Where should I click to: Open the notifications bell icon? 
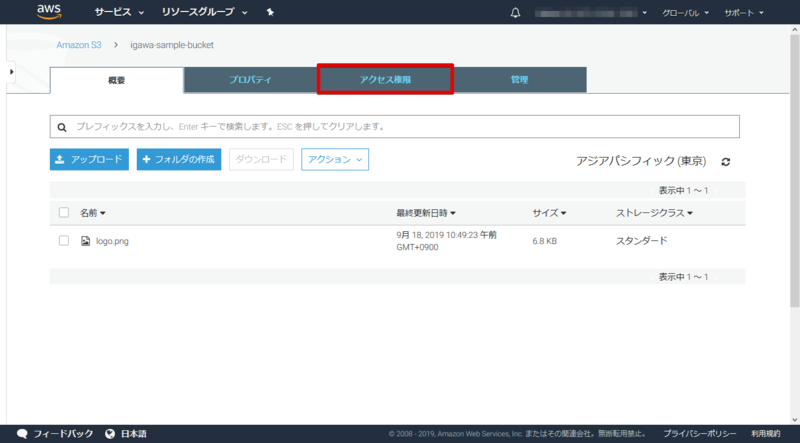click(515, 13)
